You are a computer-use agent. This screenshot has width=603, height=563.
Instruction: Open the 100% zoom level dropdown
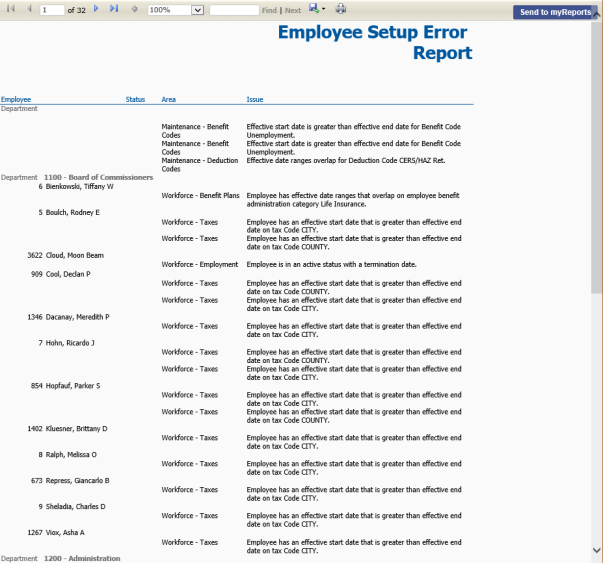coord(197,10)
